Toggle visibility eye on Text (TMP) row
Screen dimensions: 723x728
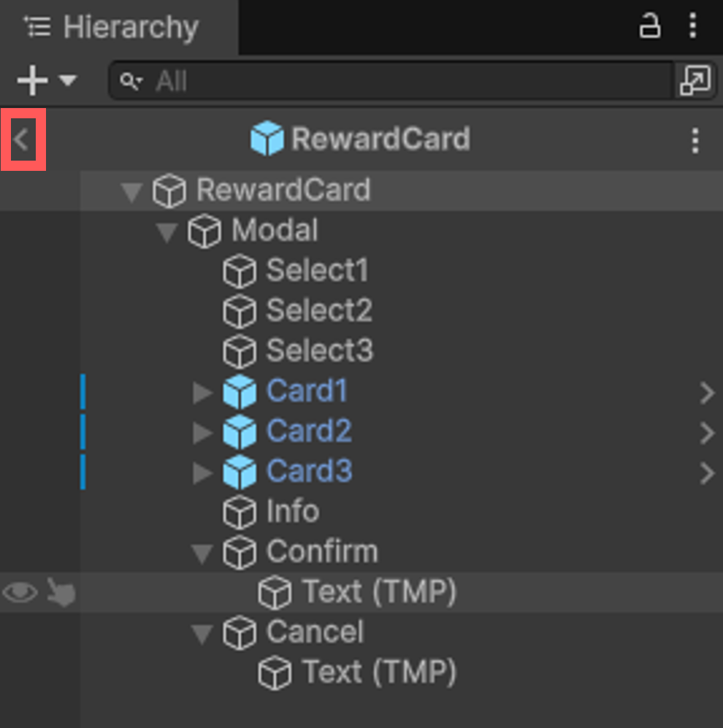[20, 592]
